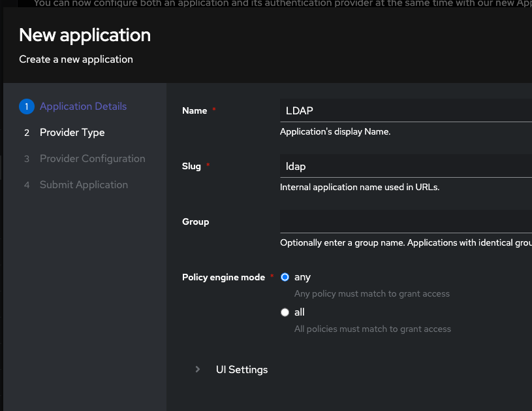The image size is (532, 411).
Task: Click the Slug field label
Action: click(x=191, y=166)
